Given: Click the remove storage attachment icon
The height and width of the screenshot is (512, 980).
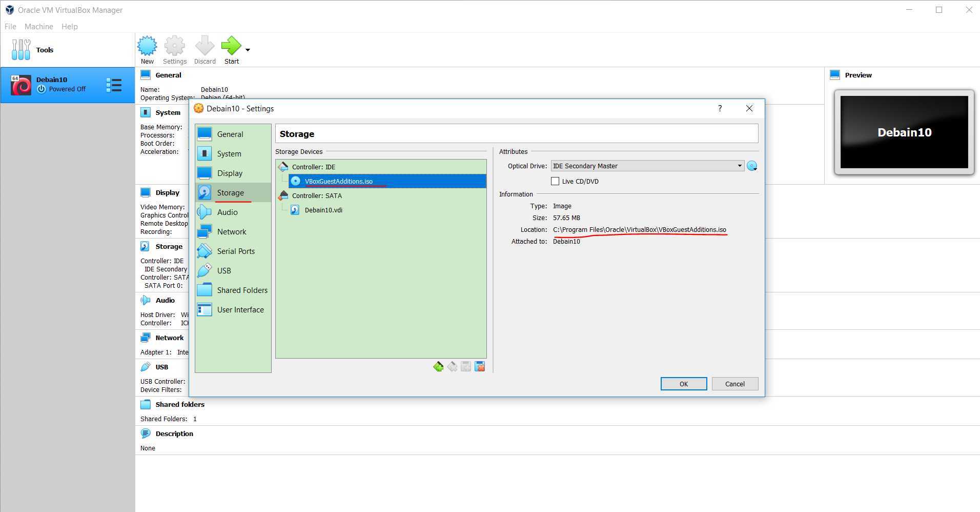Looking at the screenshot, I should (480, 366).
